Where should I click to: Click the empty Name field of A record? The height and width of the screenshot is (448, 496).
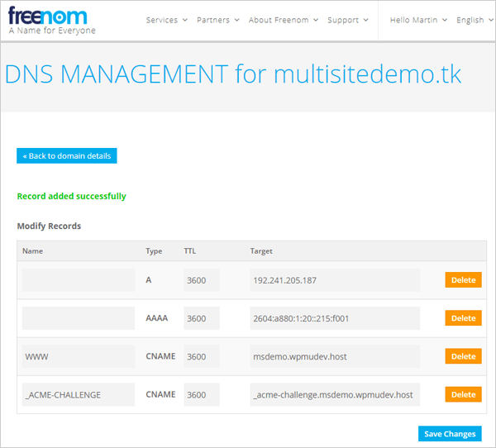pos(78,280)
